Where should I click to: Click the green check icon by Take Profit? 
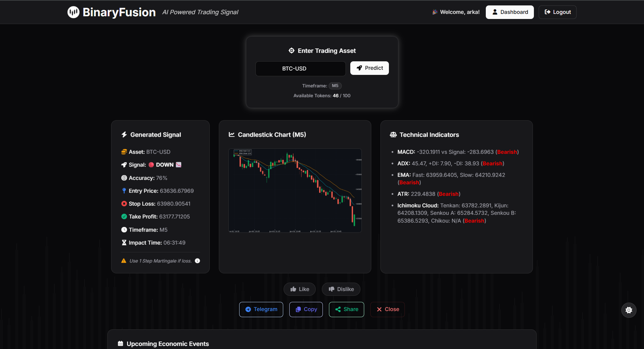point(124,217)
